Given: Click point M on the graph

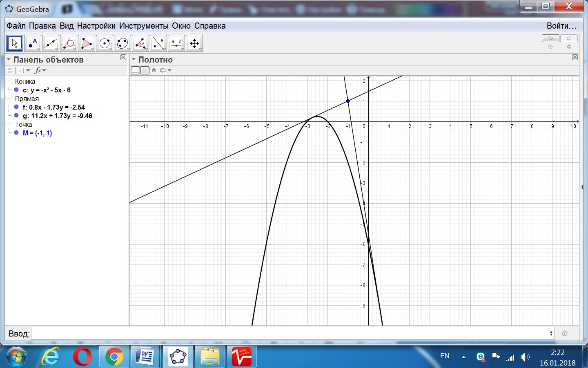Looking at the screenshot, I should [x=348, y=101].
